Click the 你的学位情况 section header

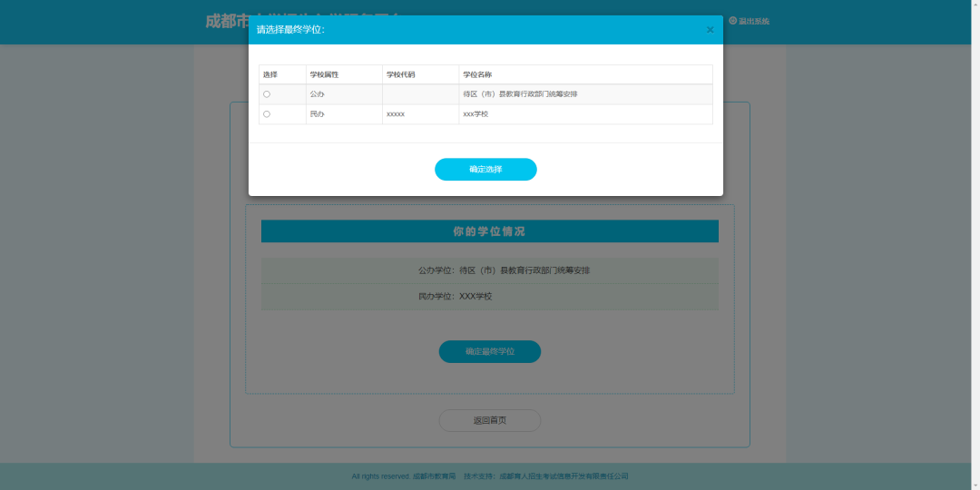pos(489,231)
